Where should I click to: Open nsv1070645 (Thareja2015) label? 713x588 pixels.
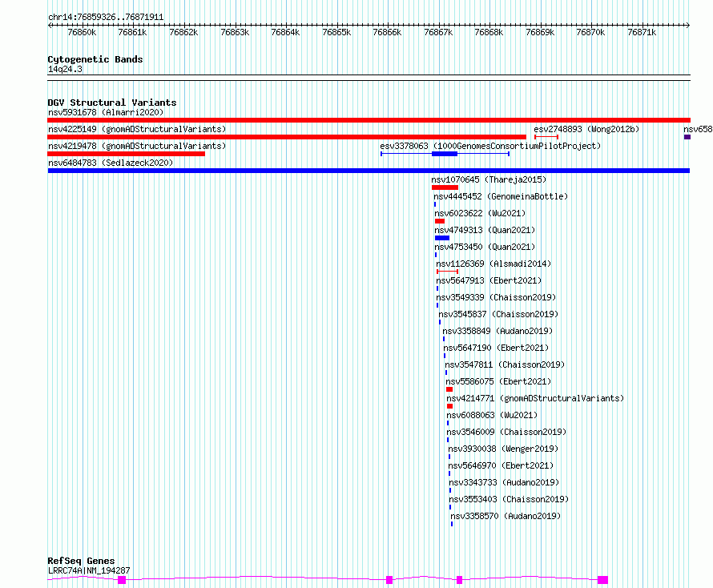(x=489, y=179)
